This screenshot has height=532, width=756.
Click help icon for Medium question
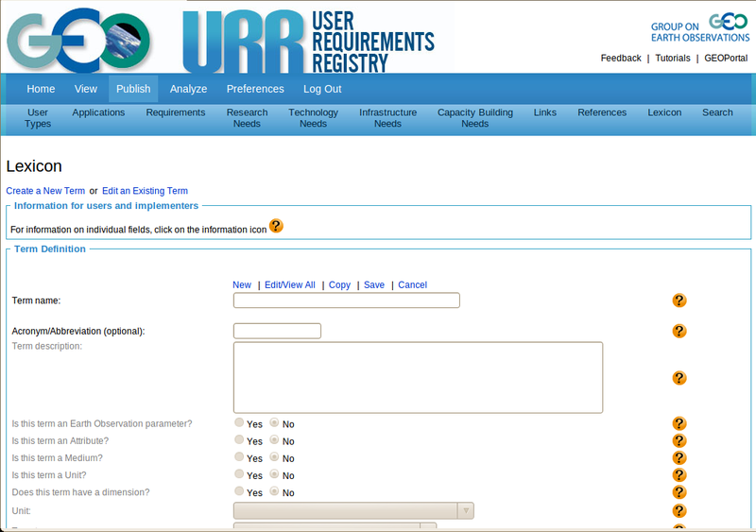pyautogui.click(x=679, y=457)
